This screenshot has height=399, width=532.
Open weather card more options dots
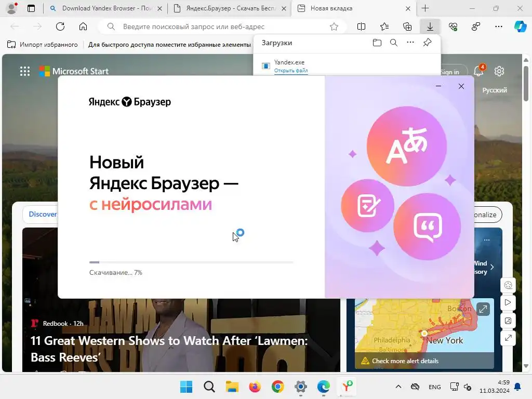(487, 240)
